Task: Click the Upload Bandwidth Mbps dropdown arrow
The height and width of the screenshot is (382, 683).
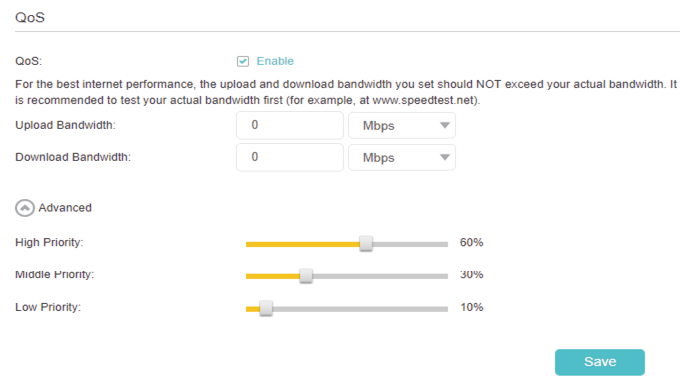Action: [444, 125]
